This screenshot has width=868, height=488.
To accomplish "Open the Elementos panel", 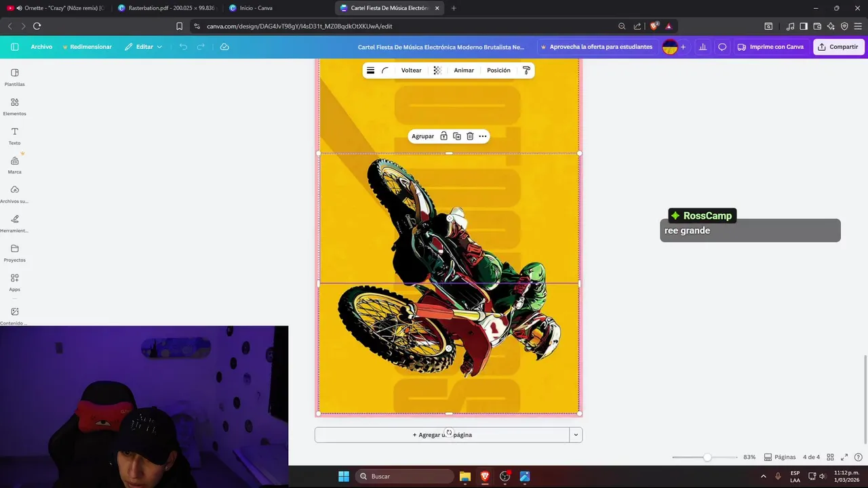I will pos(14,107).
